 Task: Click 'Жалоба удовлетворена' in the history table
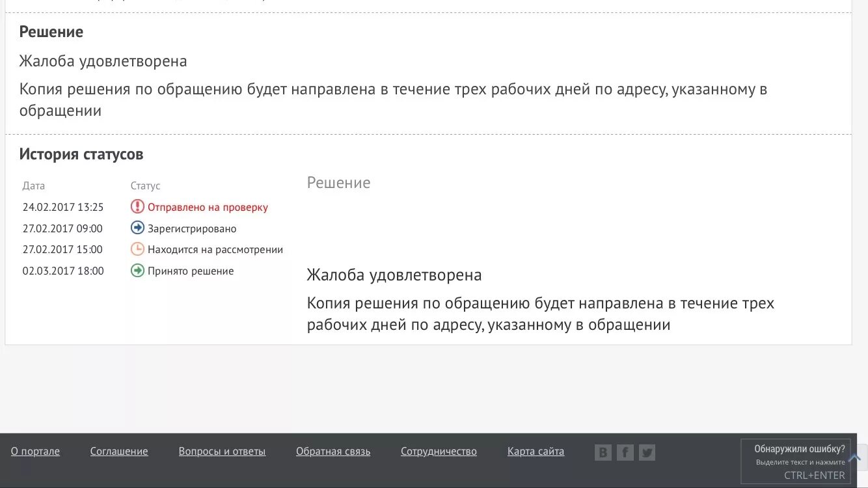click(x=394, y=275)
